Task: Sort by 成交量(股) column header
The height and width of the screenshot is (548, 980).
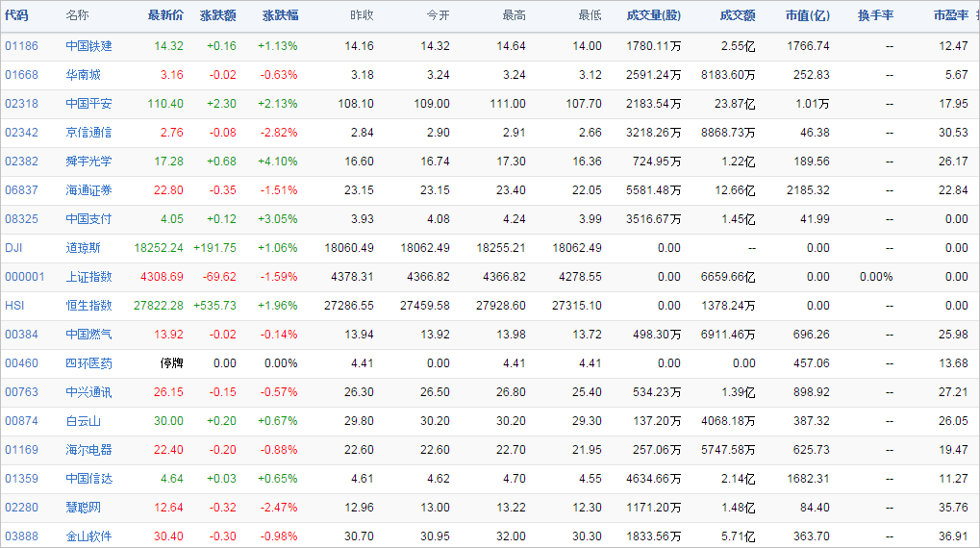Action: point(653,15)
